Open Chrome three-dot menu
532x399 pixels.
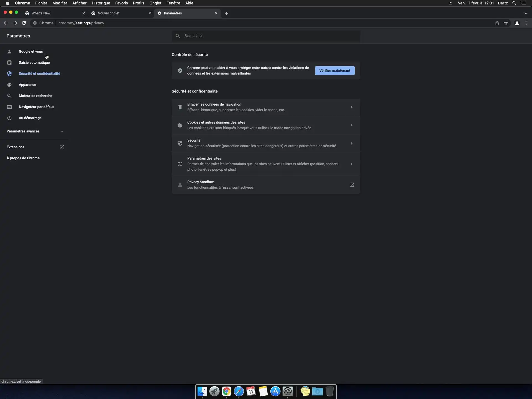(526, 23)
